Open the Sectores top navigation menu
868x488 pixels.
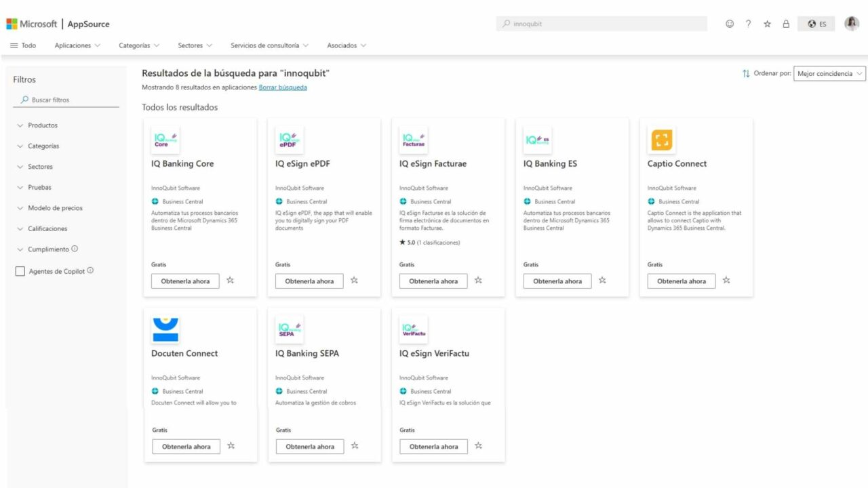click(x=195, y=45)
